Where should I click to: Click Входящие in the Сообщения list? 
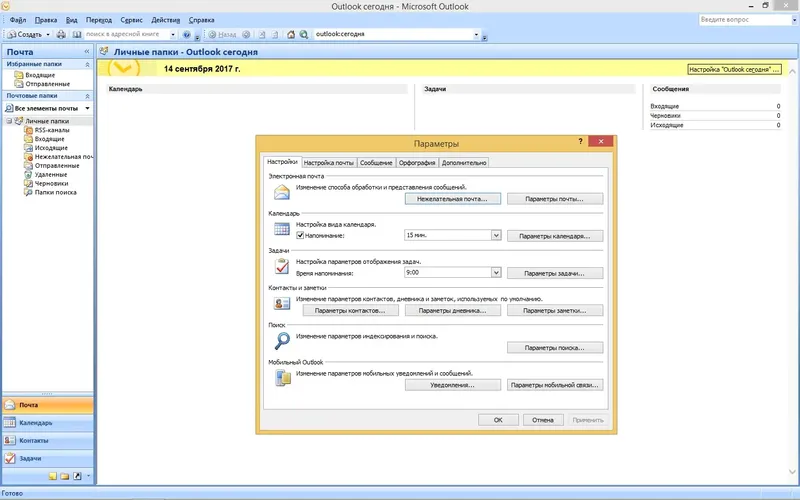tap(664, 106)
